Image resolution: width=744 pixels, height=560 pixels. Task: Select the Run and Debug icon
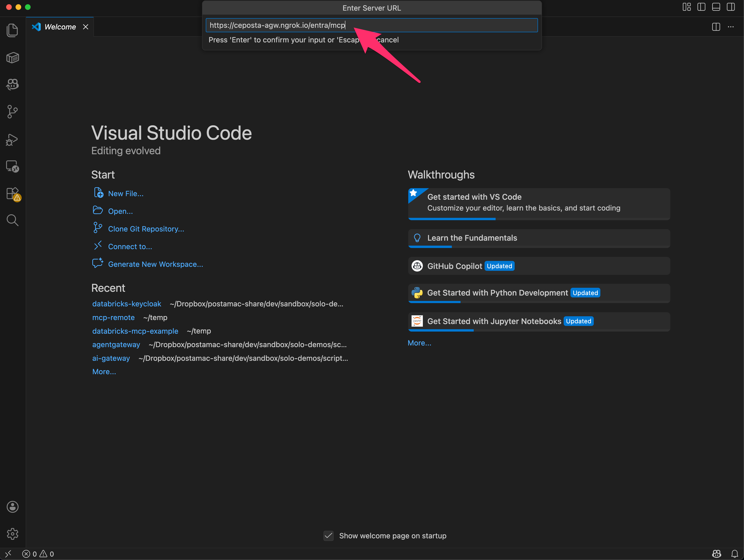[x=12, y=139]
